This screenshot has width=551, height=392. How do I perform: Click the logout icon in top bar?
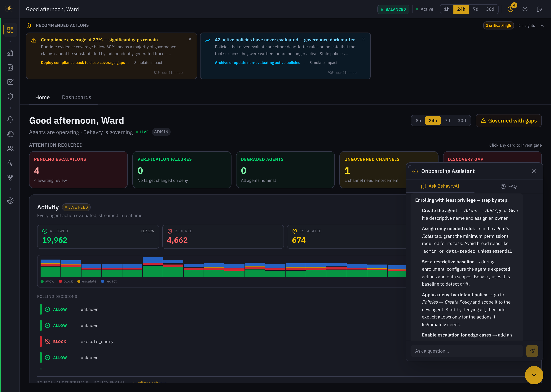(x=539, y=9)
